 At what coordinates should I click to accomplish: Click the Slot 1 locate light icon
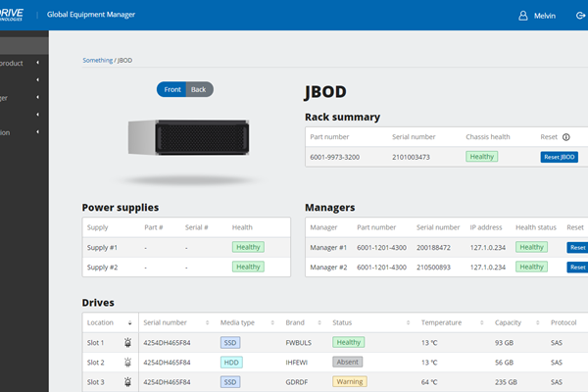coord(127,342)
